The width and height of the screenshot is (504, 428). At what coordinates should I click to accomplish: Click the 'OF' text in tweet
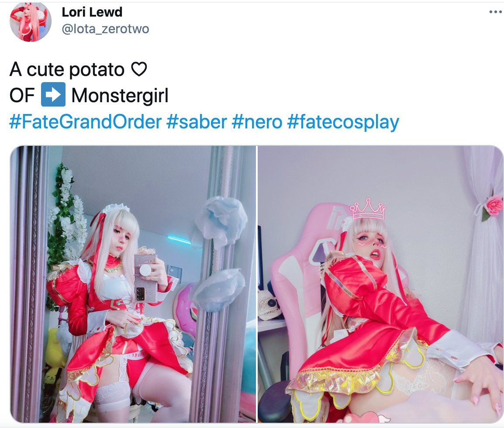coord(22,96)
